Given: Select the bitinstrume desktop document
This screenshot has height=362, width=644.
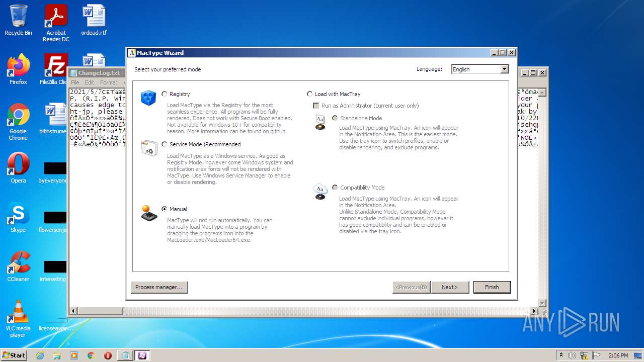Looking at the screenshot, I should click(x=53, y=119).
